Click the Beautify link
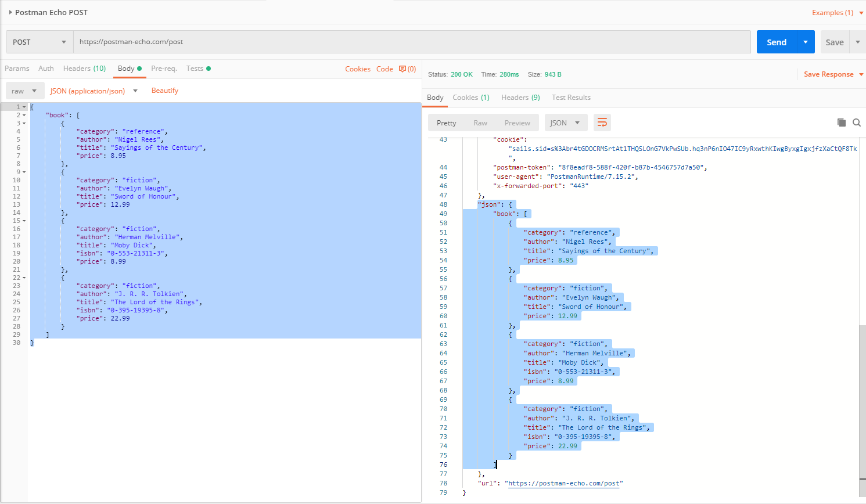This screenshot has width=866, height=504. pos(165,91)
